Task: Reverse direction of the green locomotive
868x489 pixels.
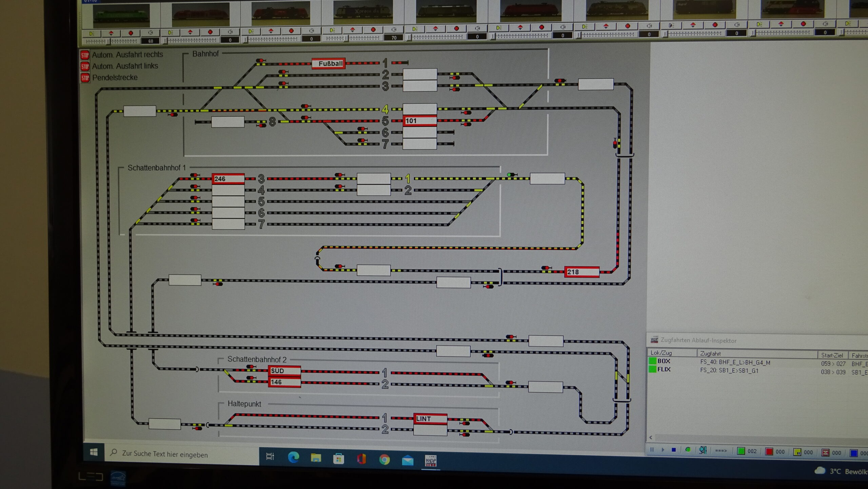Action: [111, 33]
